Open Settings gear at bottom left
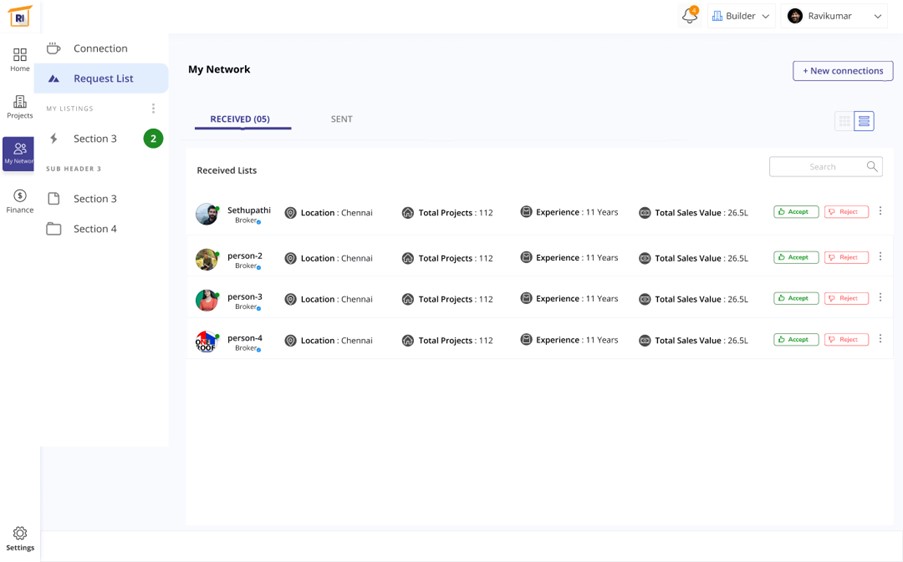This screenshot has height=562, width=903. [x=20, y=538]
